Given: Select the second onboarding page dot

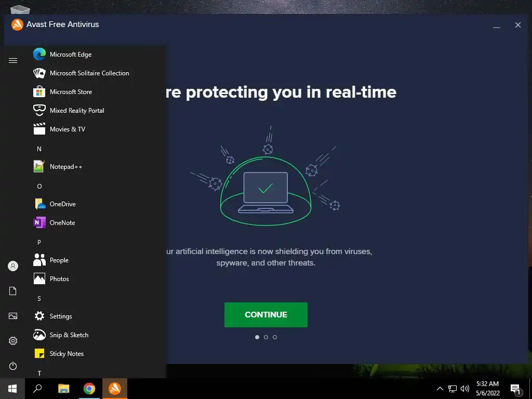Looking at the screenshot, I should point(265,337).
